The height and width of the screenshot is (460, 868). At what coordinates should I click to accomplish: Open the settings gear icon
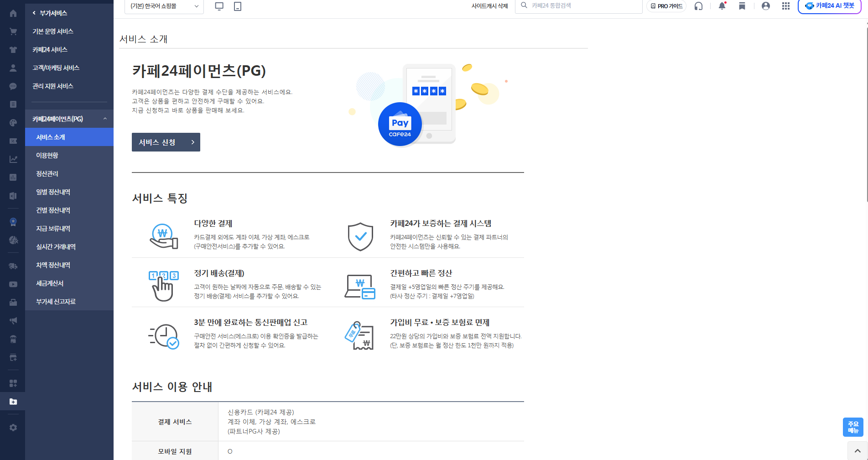13,428
